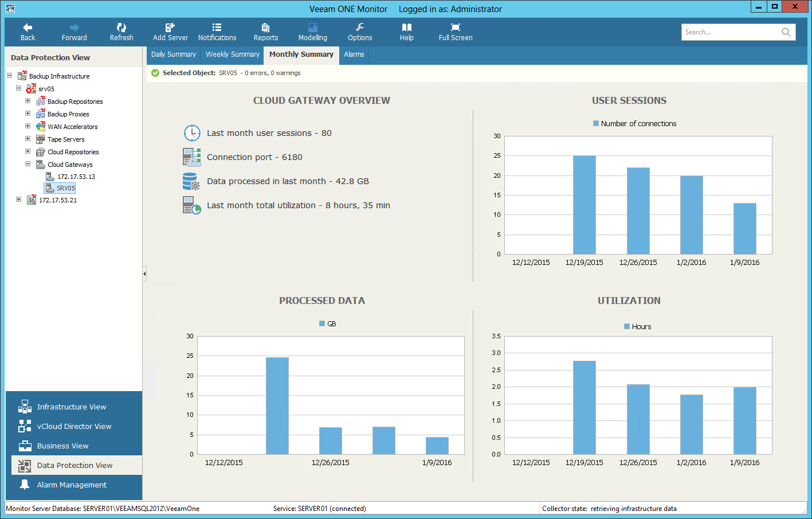Screen dimensions: 812x519
Task: Click the 1/9/2016 Utilization bar
Action: coord(745,420)
